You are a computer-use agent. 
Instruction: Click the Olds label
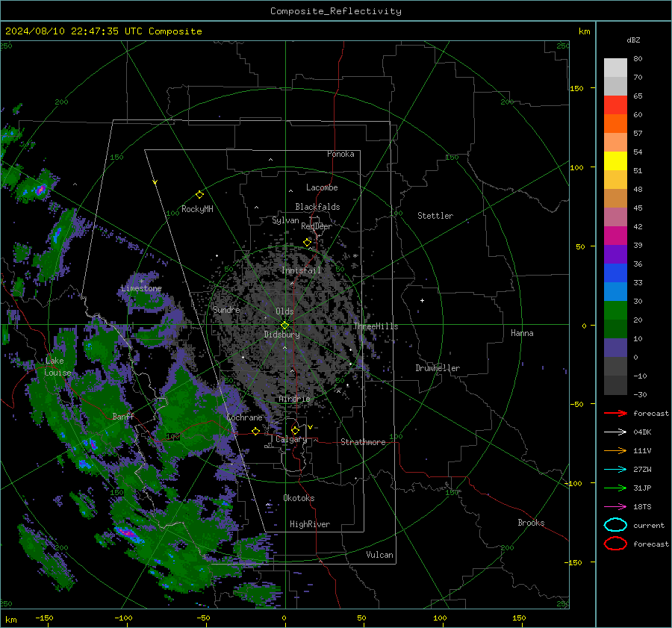[284, 311]
